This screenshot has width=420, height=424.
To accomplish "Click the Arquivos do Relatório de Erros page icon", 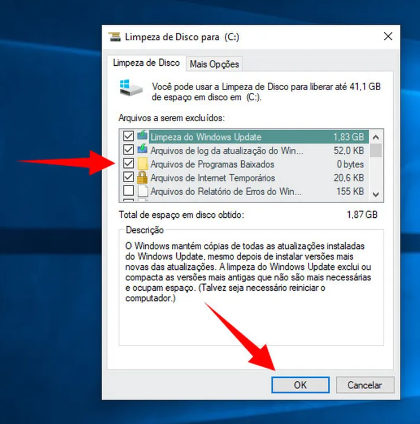I will click(143, 191).
